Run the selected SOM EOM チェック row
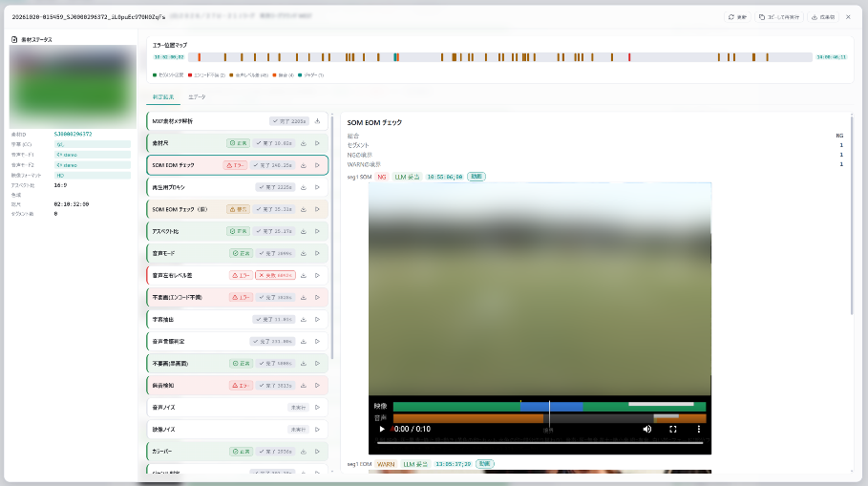Image resolution: width=868 pixels, height=486 pixels. click(318, 165)
